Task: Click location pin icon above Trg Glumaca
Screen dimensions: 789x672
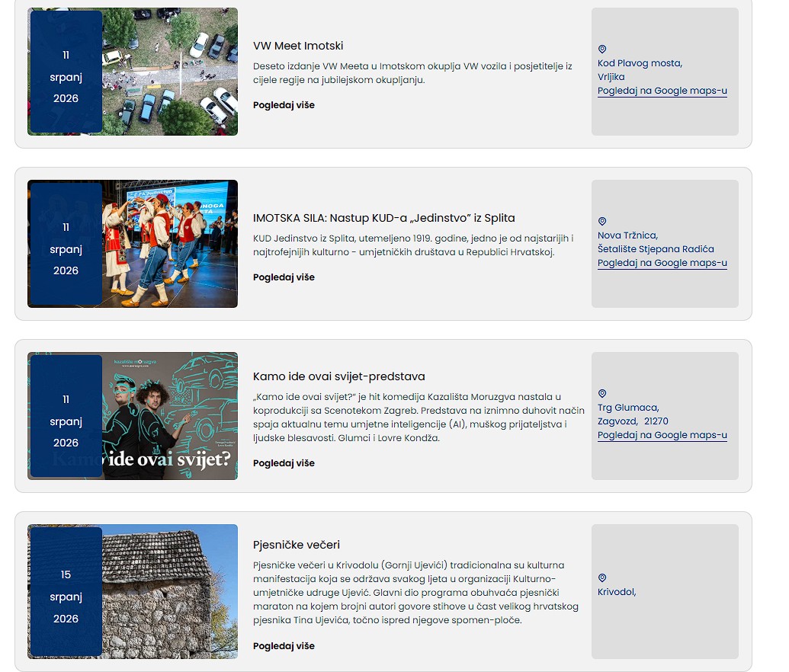Action: (601, 393)
